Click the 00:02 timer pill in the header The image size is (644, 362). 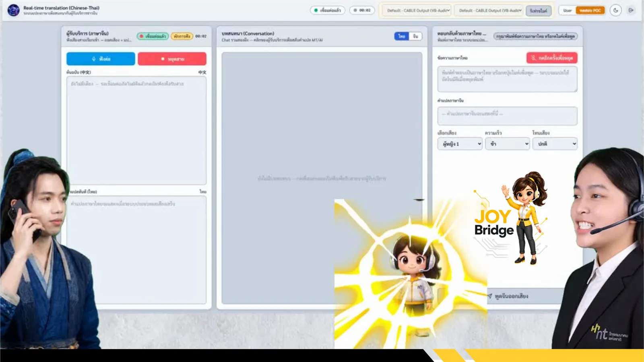pos(362,10)
